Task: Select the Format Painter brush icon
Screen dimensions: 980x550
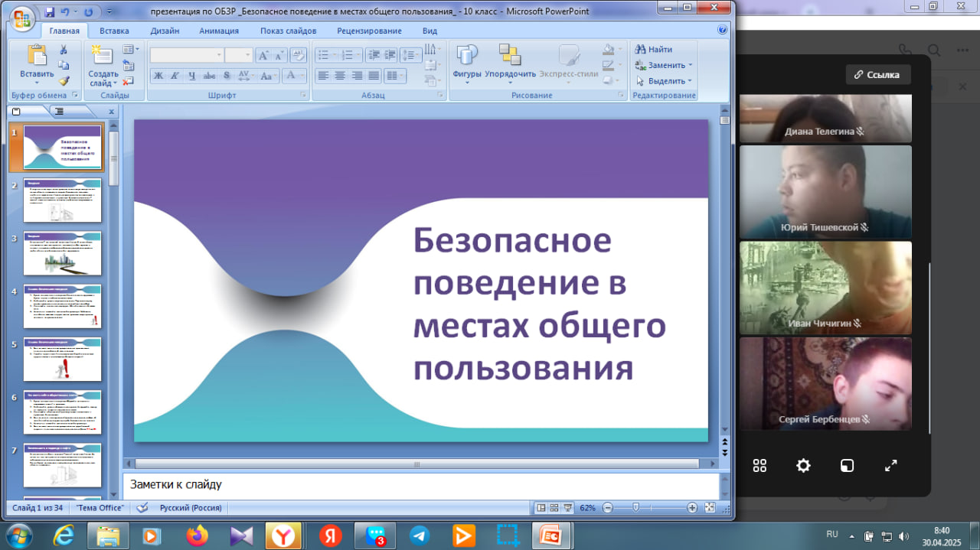Action: click(64, 80)
